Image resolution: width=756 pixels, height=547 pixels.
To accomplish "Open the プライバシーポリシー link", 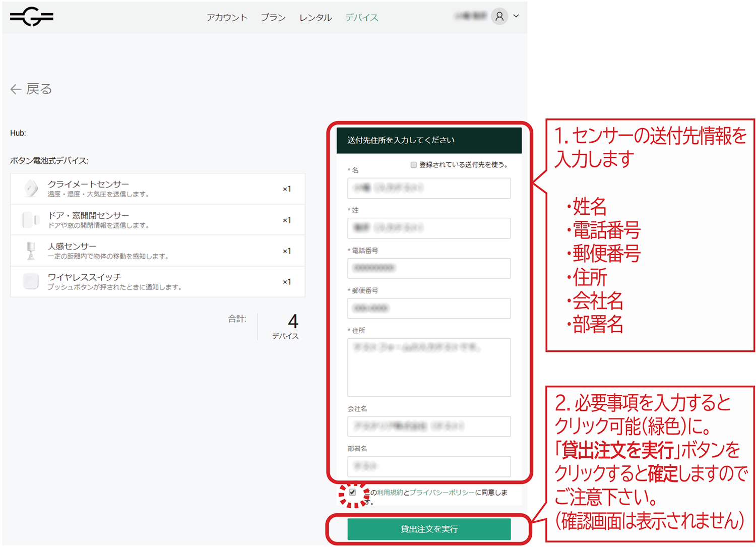I will pyautogui.click(x=442, y=493).
